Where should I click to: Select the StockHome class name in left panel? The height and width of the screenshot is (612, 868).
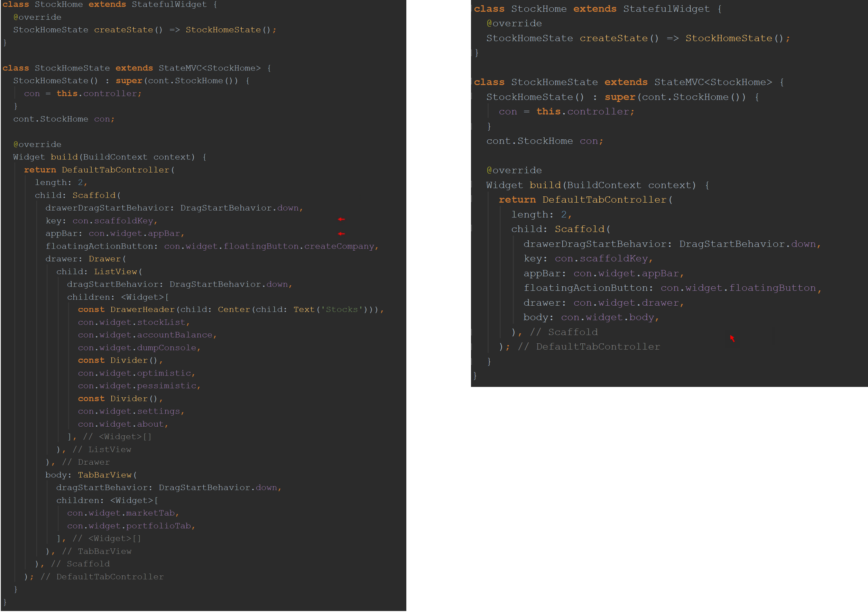59,4
